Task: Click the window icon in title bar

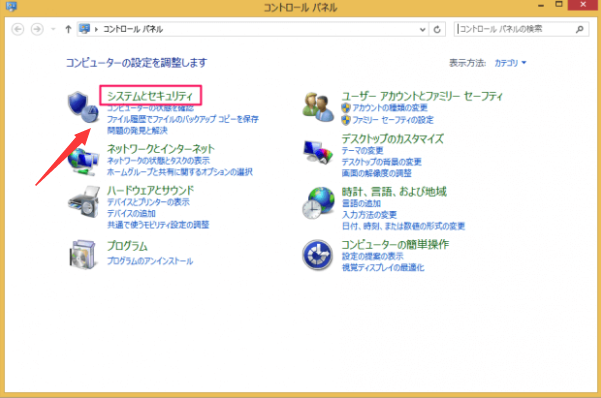Action: pos(11,6)
